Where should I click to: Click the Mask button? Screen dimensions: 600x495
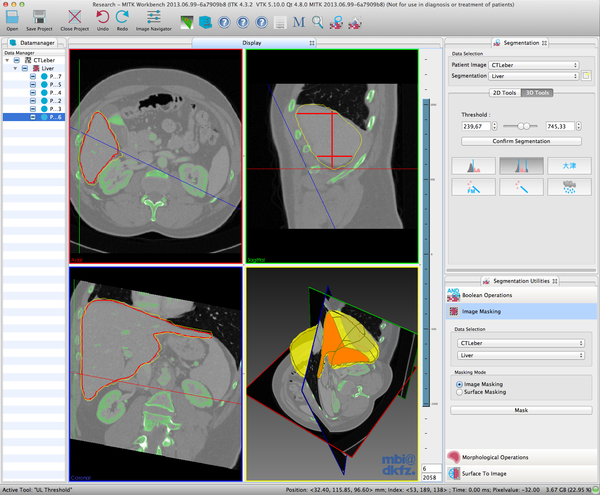pyautogui.click(x=521, y=410)
